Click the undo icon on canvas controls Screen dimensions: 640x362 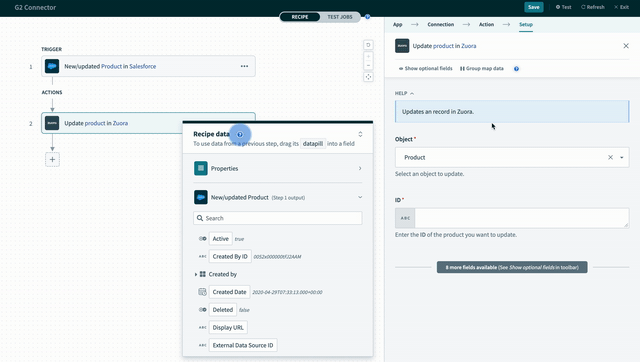pos(368,45)
